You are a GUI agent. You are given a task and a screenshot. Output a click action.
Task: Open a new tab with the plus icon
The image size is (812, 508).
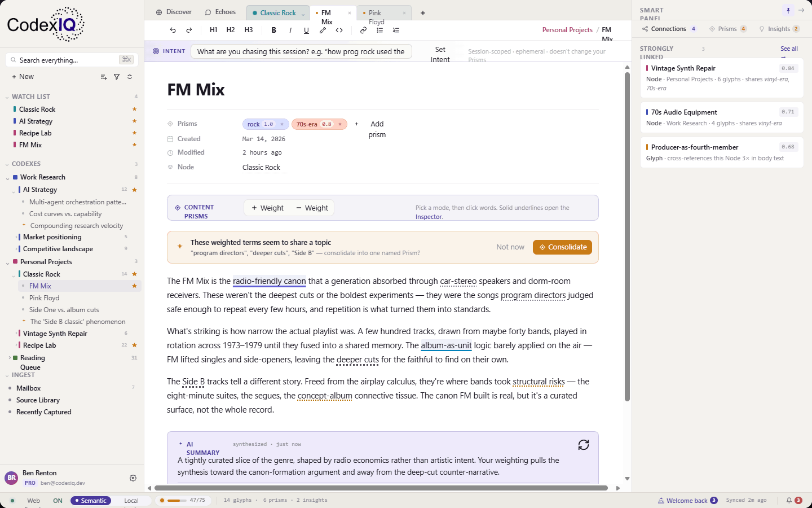tap(423, 13)
